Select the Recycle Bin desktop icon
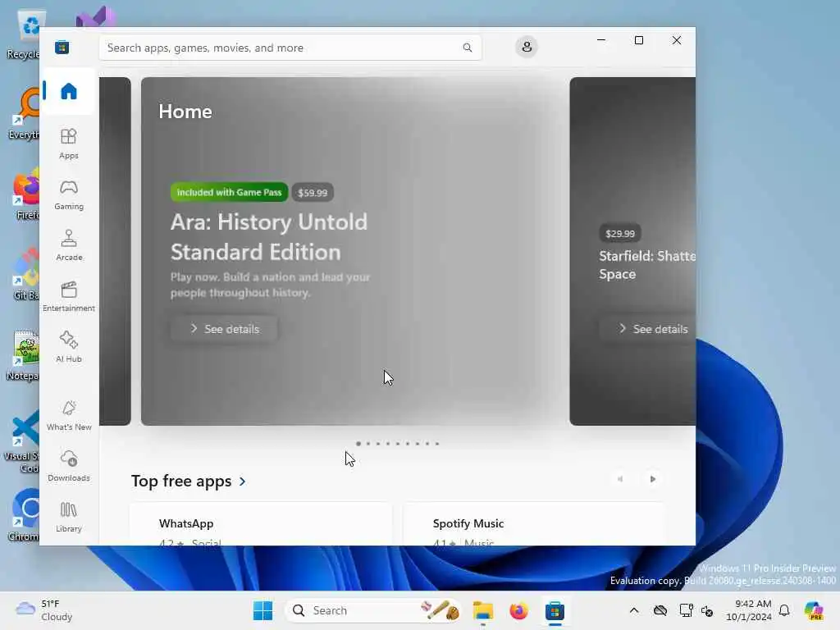Image resolution: width=840 pixels, height=630 pixels. pyautogui.click(x=24, y=34)
